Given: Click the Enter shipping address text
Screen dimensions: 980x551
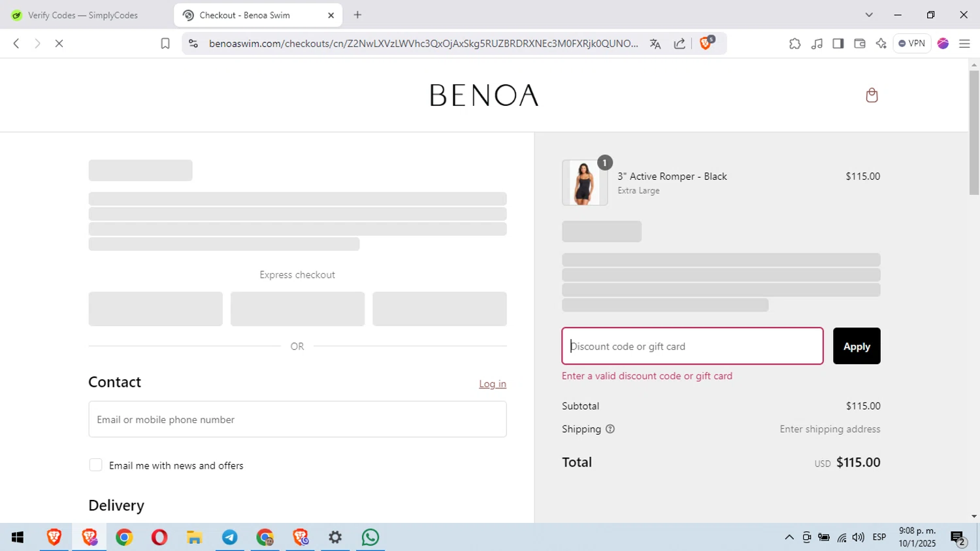Looking at the screenshot, I should (x=830, y=429).
